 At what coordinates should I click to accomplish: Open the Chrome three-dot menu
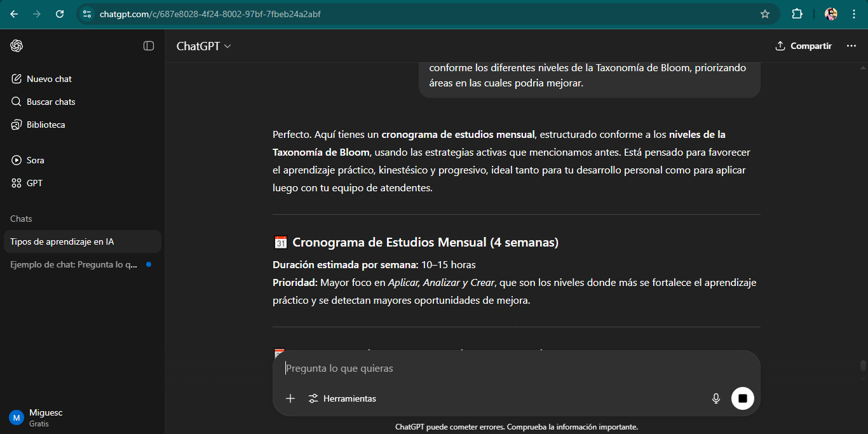[854, 14]
